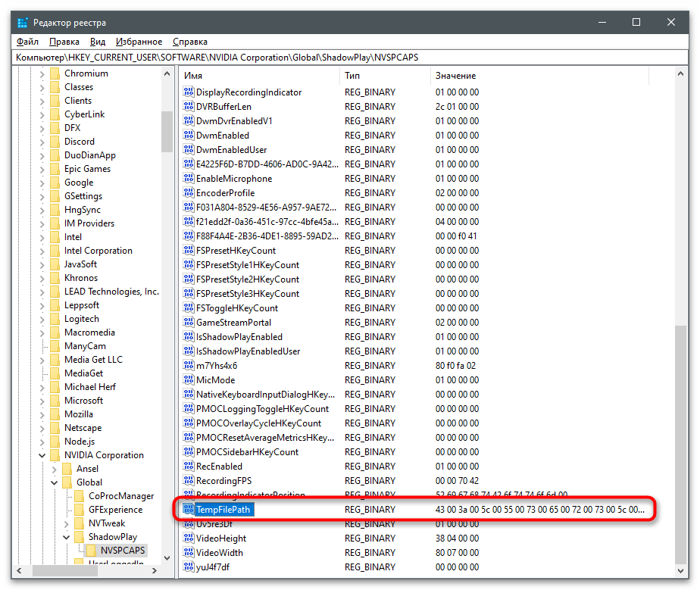
Task: Expand the Google key
Action: [x=42, y=183]
